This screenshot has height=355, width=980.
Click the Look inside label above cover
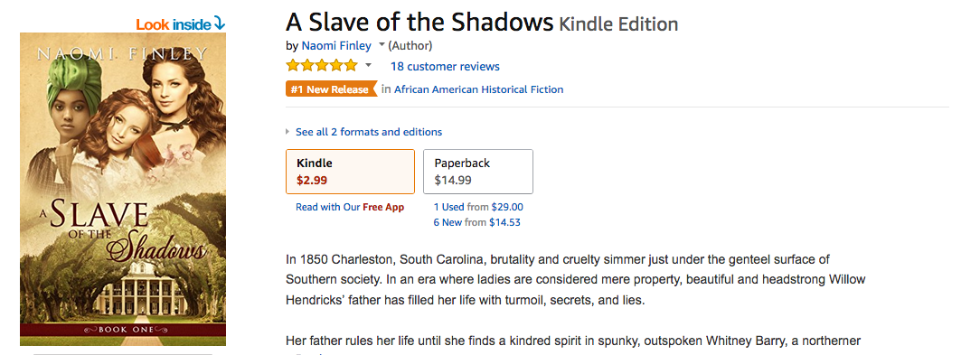[174, 24]
